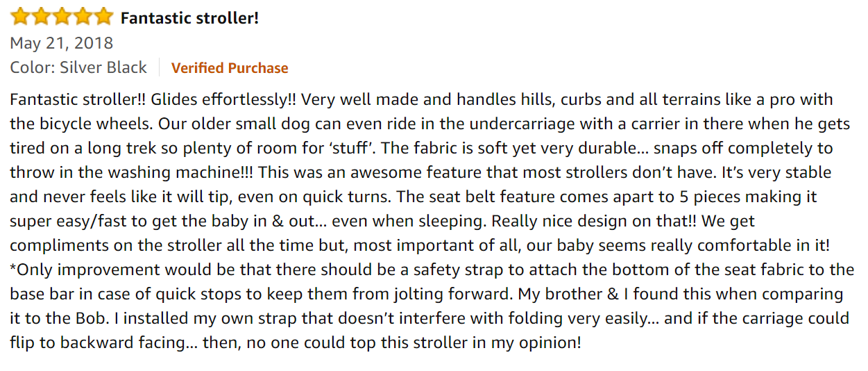Screen dimensions: 868x371
Task: Click the fourth rating star
Action: (x=82, y=17)
